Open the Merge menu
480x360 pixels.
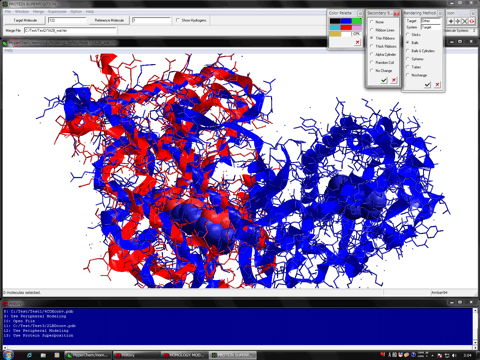point(38,12)
